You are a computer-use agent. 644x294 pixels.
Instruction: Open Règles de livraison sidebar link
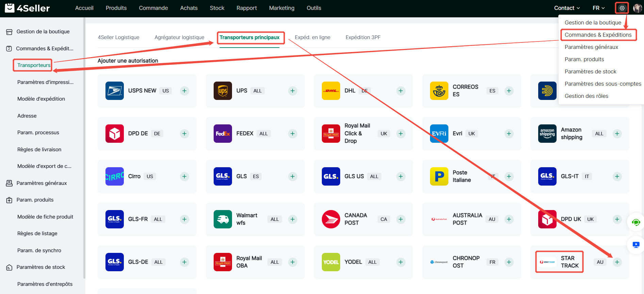pos(39,150)
